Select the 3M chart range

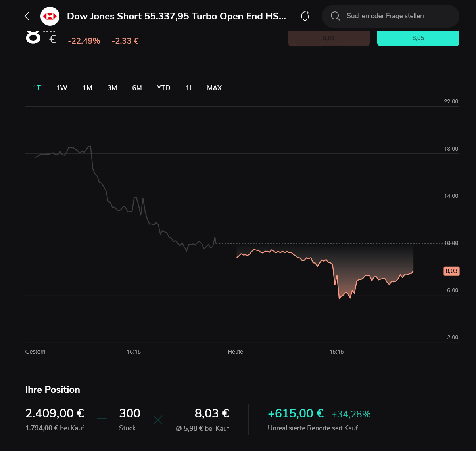click(112, 88)
